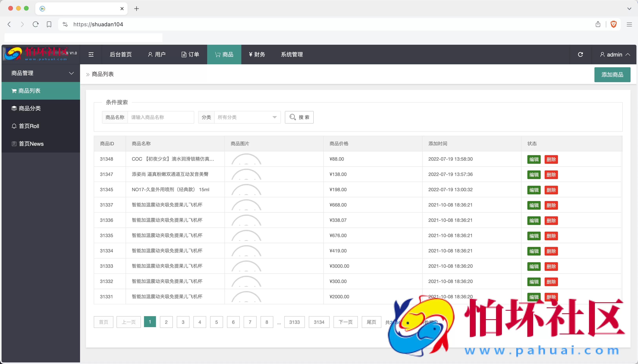
Task: Click the admin panel refresh icon
Action: pos(580,55)
